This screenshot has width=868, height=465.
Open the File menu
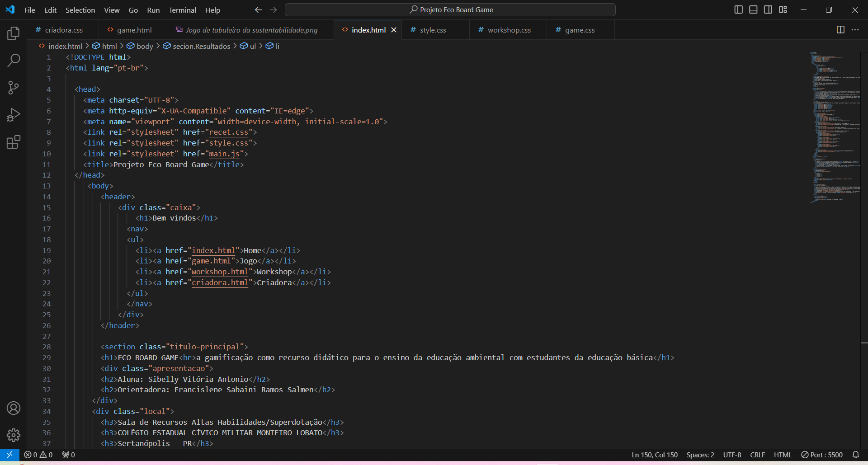30,10
